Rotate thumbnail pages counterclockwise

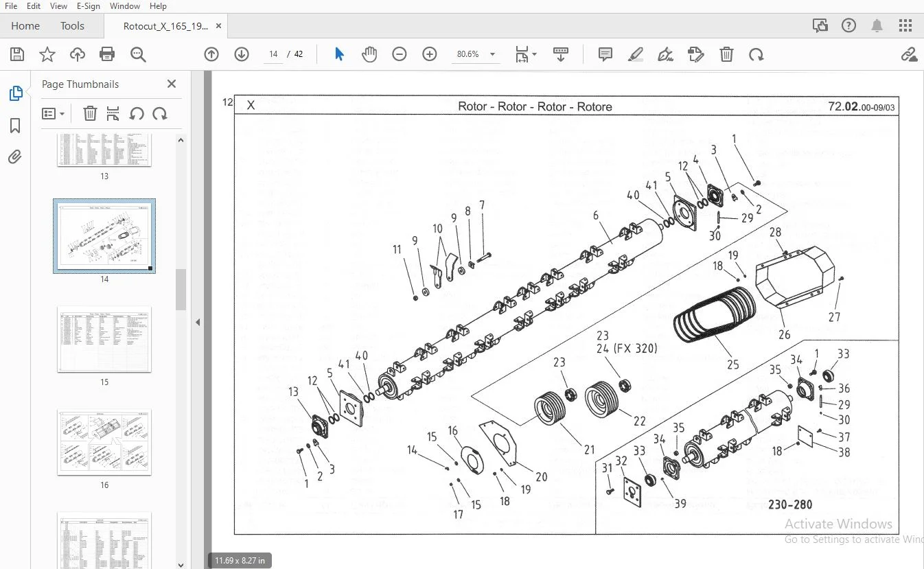pyautogui.click(x=137, y=113)
